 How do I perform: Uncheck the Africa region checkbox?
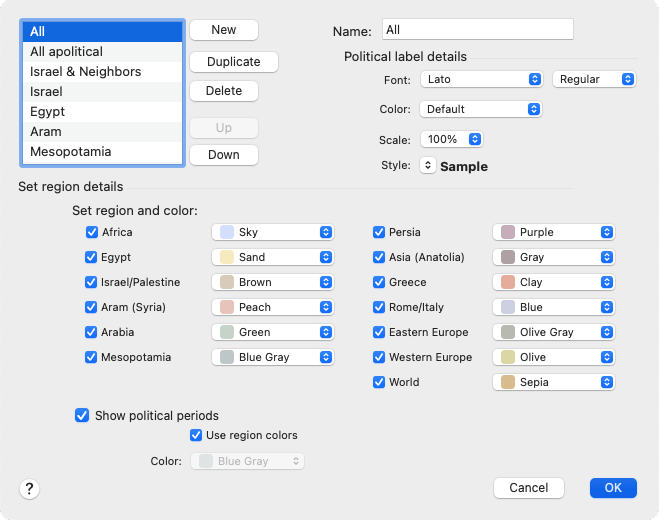92,232
